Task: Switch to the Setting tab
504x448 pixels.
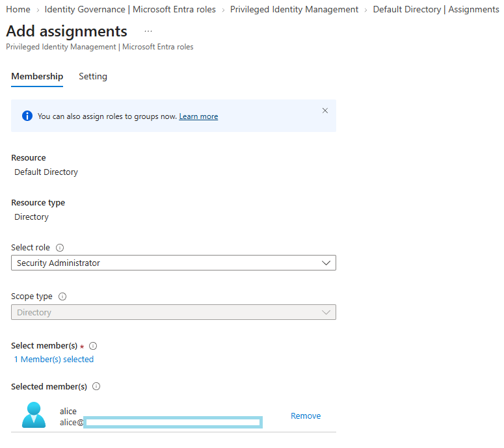Action: click(x=93, y=77)
